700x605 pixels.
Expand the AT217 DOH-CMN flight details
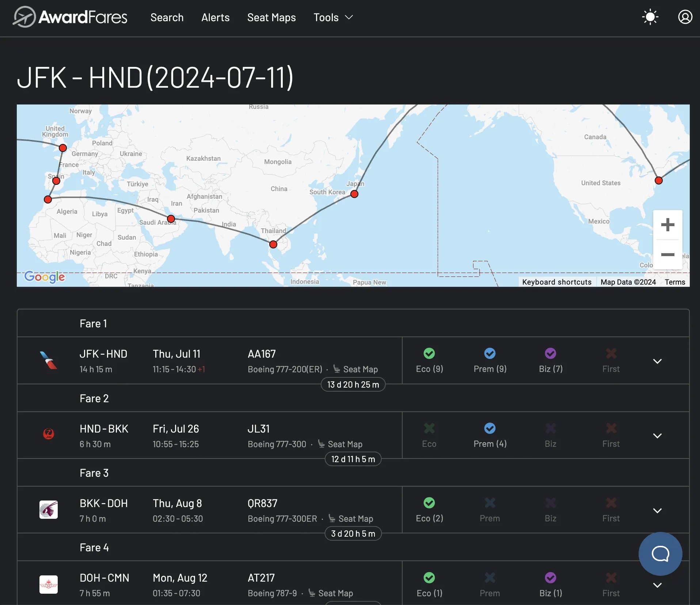657,585
